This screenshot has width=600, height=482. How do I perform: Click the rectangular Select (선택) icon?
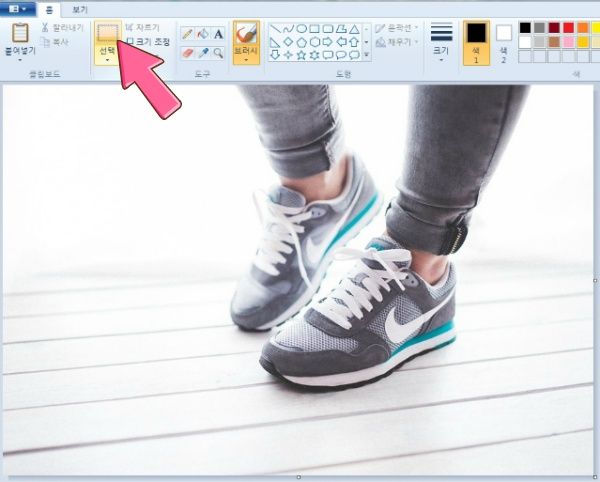click(108, 32)
